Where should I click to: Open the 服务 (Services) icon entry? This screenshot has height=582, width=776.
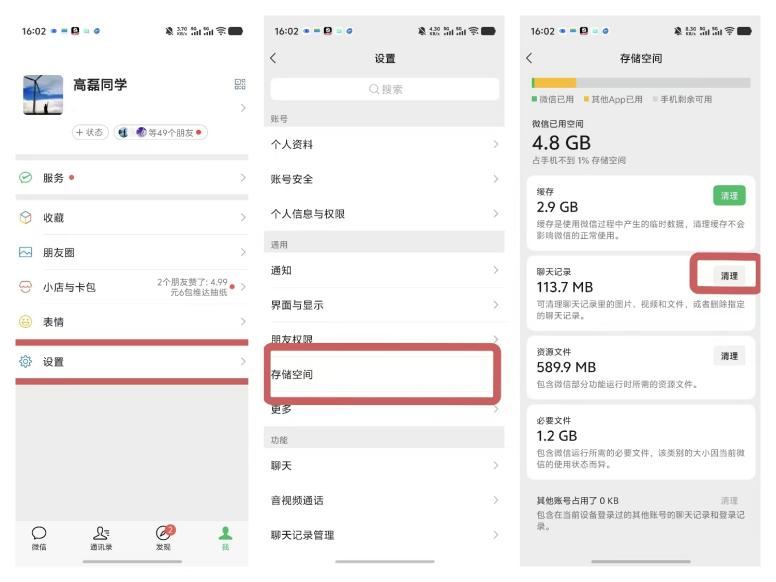coord(26,178)
